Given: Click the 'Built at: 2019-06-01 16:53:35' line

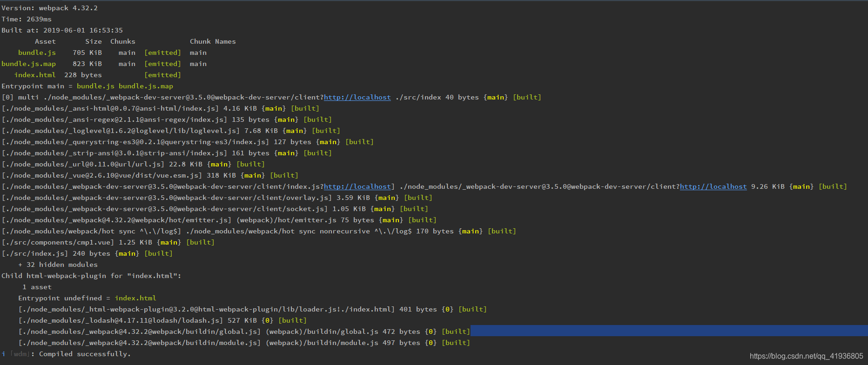Looking at the screenshot, I should click(62, 30).
